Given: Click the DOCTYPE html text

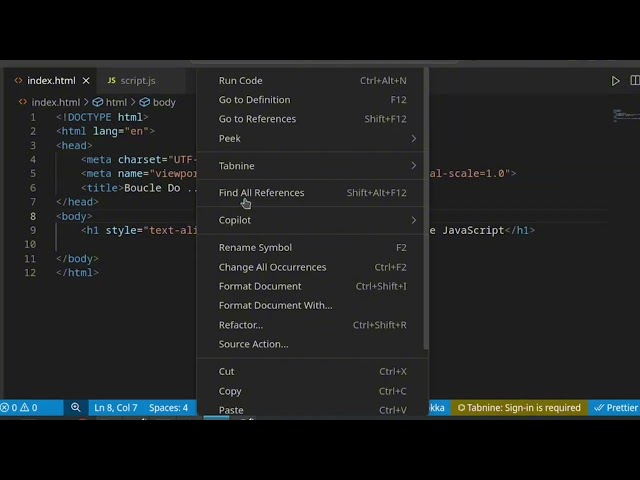Looking at the screenshot, I should click(102, 117).
